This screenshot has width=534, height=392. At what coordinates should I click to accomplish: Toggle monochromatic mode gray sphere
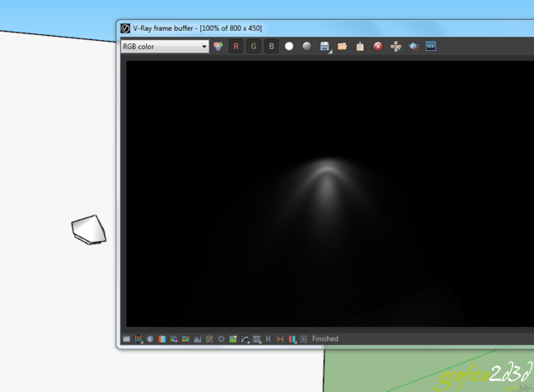click(306, 46)
